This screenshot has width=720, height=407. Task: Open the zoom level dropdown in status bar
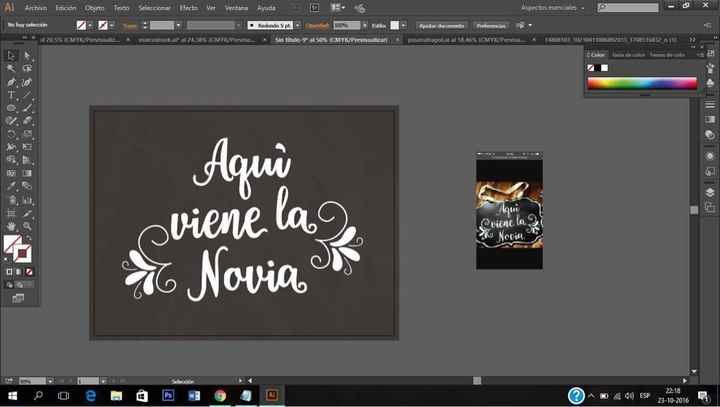(x=50, y=381)
